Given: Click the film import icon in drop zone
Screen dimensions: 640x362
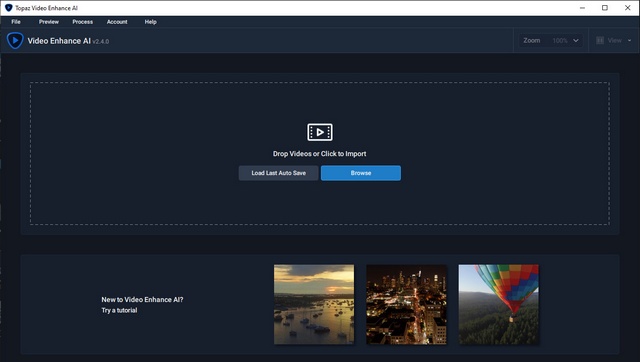Looking at the screenshot, I should (x=320, y=132).
